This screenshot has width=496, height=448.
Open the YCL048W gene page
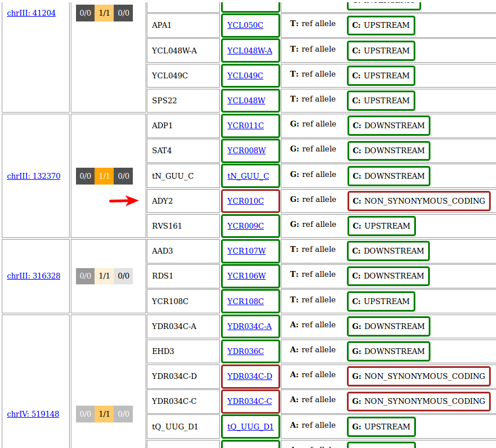click(246, 100)
